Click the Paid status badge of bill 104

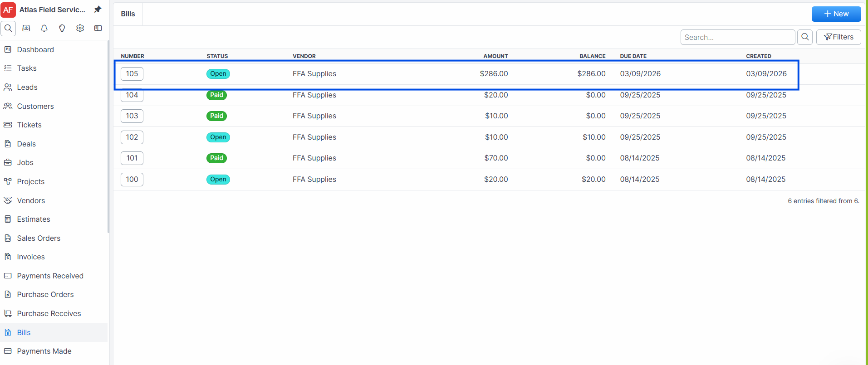coord(216,95)
